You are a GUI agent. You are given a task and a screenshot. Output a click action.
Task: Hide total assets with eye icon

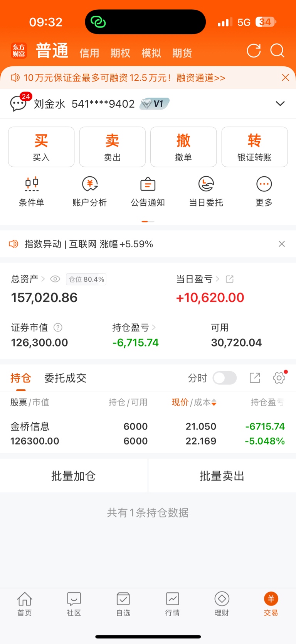point(55,279)
